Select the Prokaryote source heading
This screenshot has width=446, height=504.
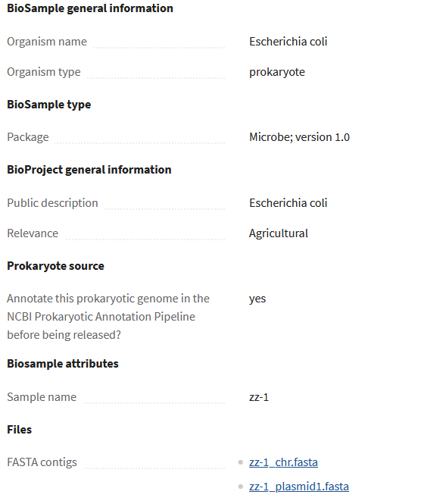55,266
